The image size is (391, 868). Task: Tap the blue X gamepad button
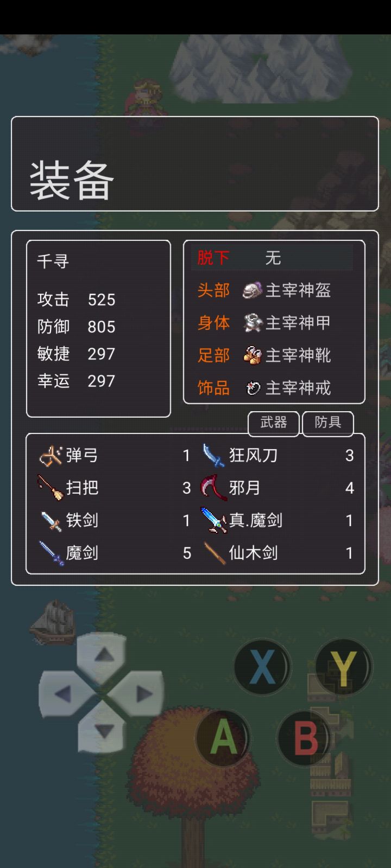click(263, 667)
